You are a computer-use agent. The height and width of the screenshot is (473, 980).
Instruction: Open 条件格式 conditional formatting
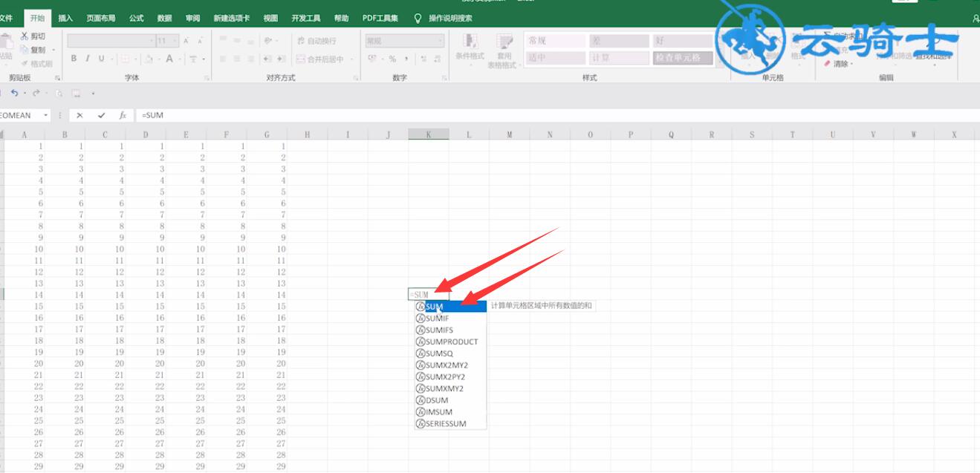[470, 49]
